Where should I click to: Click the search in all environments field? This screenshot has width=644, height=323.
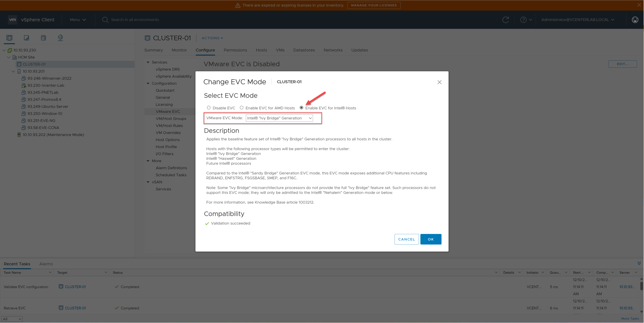tap(135, 20)
